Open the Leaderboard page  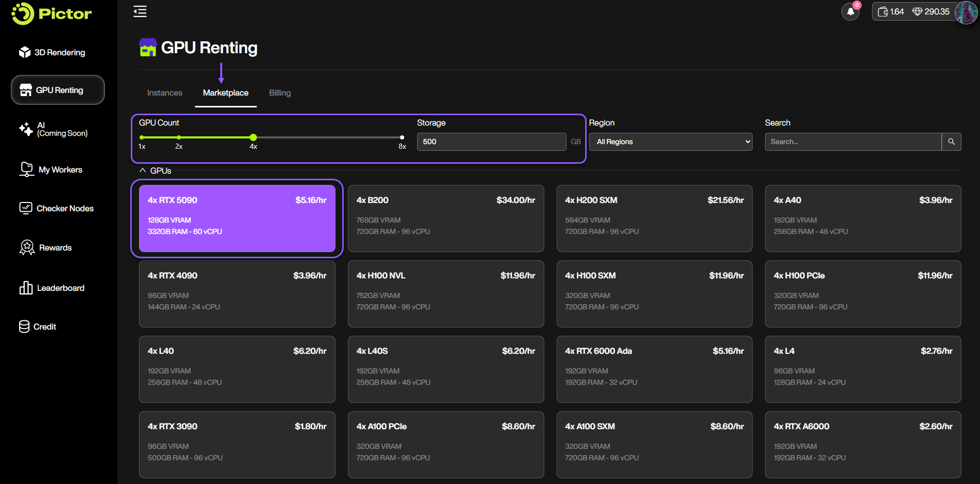point(60,288)
